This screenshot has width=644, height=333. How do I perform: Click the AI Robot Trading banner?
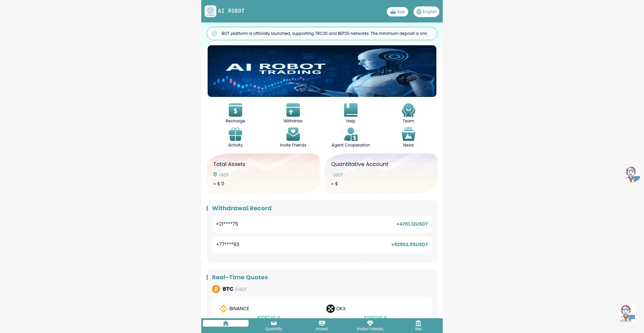(322, 71)
